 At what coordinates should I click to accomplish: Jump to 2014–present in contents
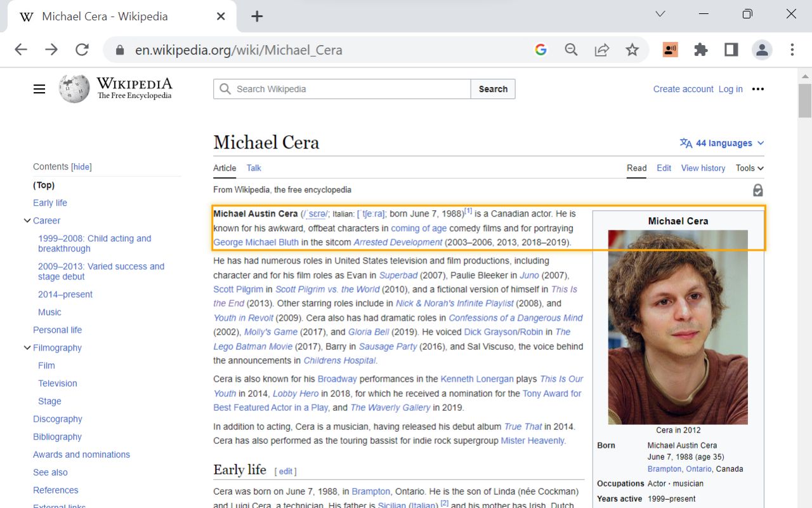(x=65, y=295)
